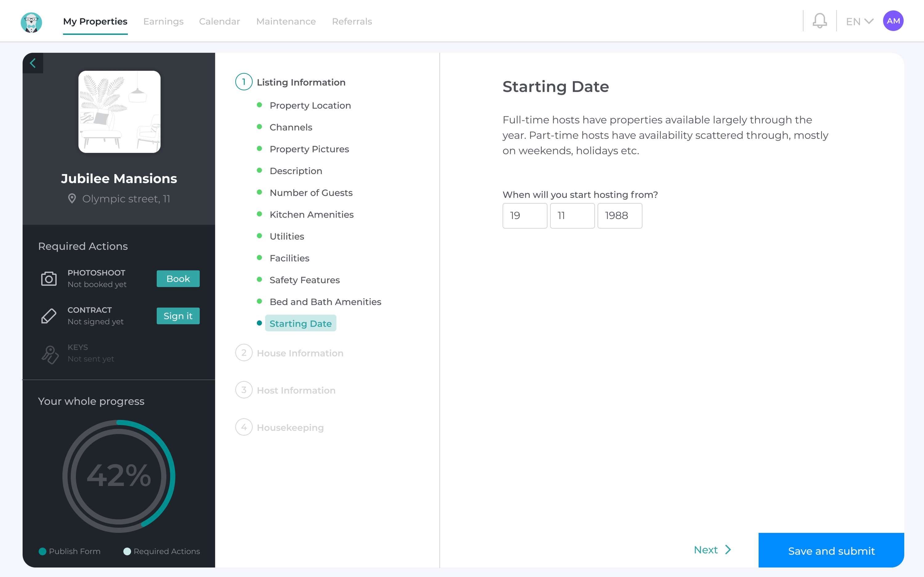Click the back arrow on property panel

click(33, 63)
